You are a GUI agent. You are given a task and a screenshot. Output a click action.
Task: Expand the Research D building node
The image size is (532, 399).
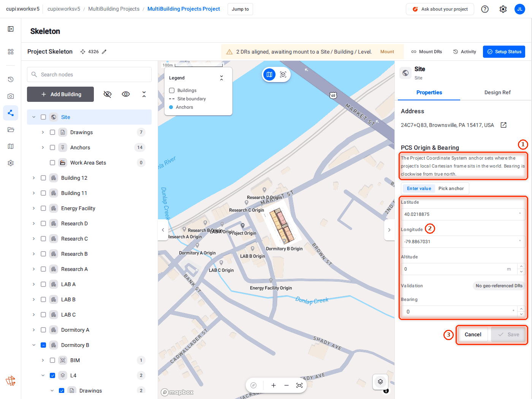tap(33, 223)
